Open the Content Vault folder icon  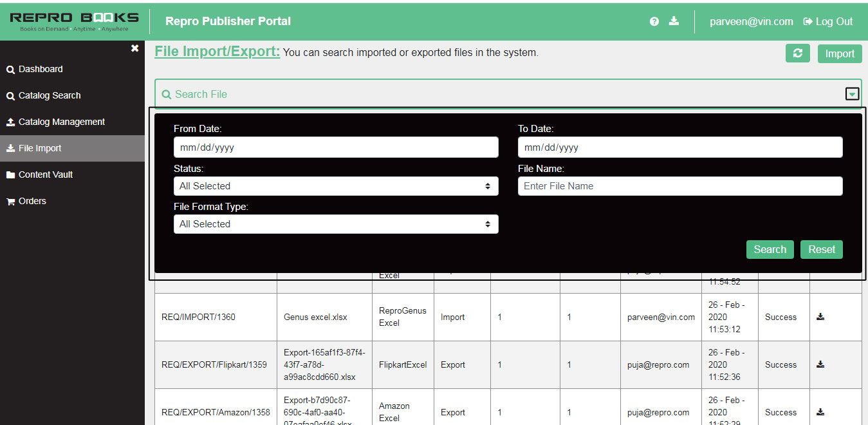click(x=9, y=175)
